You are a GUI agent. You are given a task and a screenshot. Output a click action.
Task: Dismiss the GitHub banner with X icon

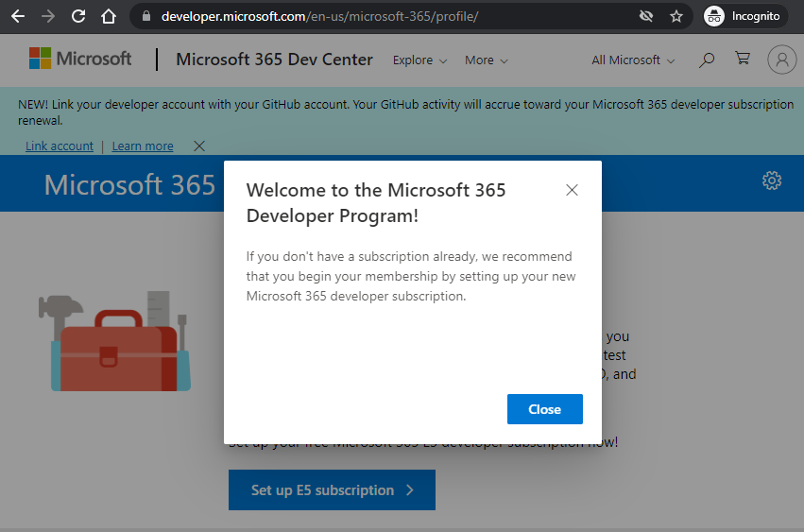tap(199, 146)
